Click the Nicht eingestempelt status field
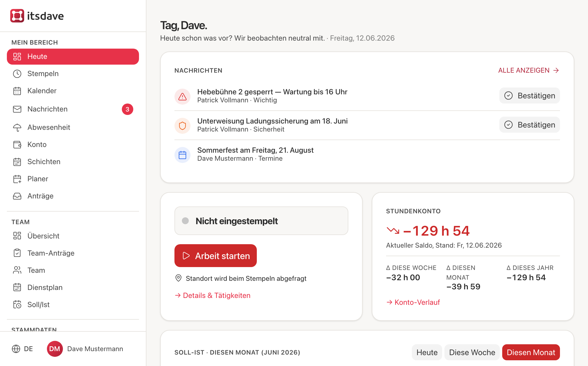 261,221
